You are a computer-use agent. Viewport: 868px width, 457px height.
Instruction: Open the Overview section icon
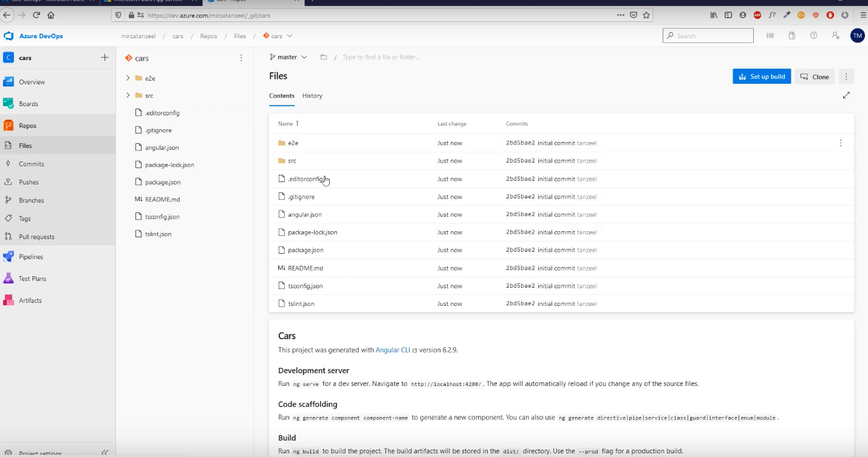point(9,82)
